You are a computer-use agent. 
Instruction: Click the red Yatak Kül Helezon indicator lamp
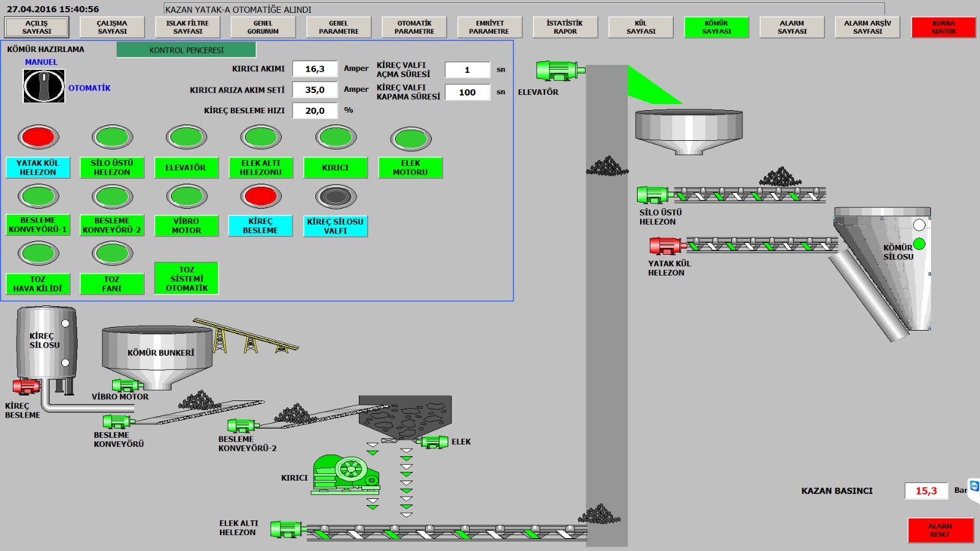pyautogui.click(x=38, y=137)
